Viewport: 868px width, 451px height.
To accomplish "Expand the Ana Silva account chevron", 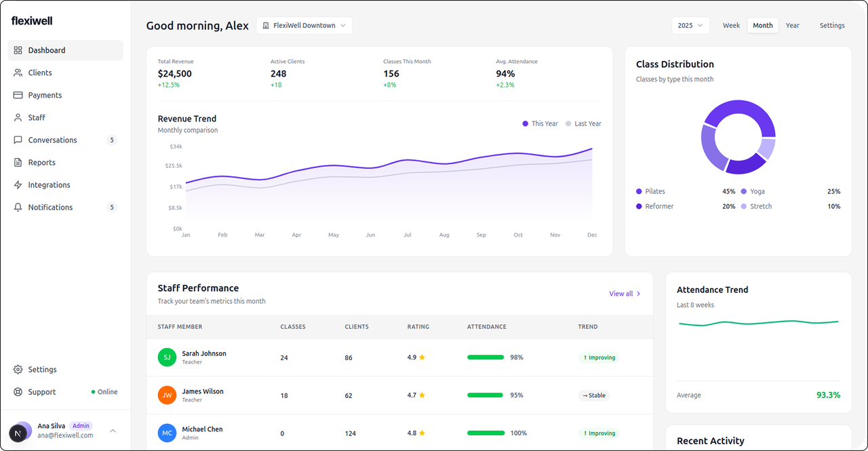I will click(x=113, y=430).
